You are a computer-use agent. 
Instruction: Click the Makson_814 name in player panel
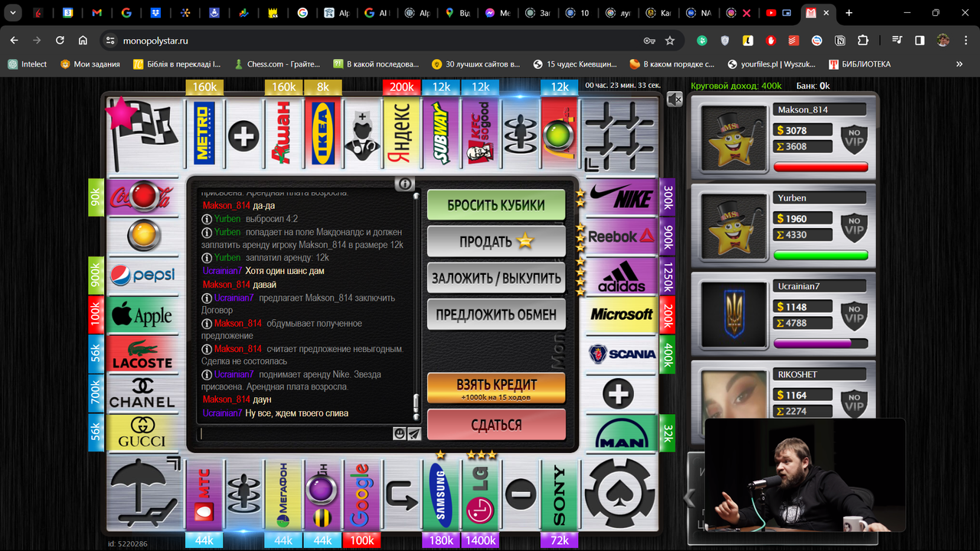pos(802,109)
